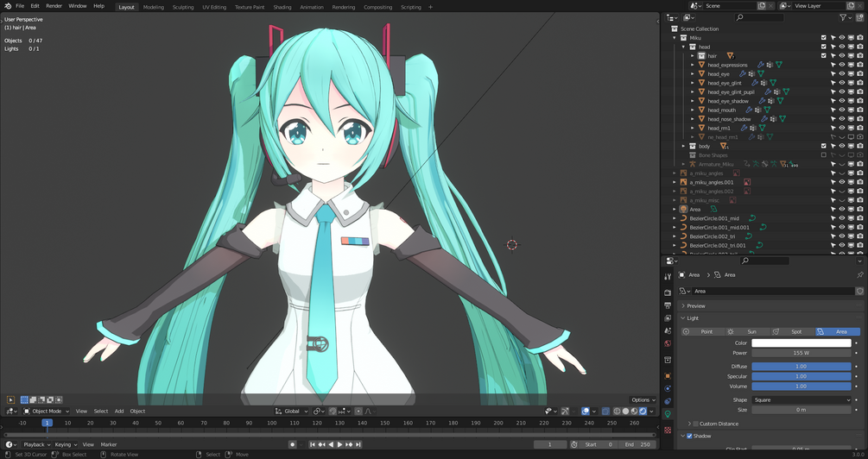Screen dimensions: 868x459
Task: Open the viewport Options dropdown
Action: (x=643, y=399)
